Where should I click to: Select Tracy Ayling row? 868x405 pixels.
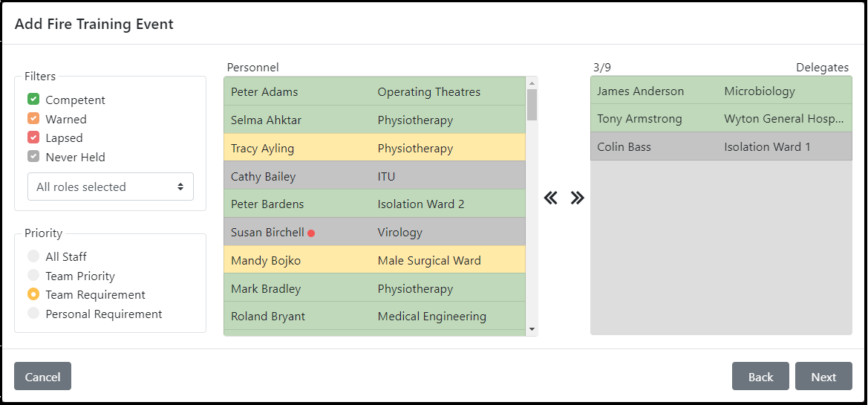[375, 148]
